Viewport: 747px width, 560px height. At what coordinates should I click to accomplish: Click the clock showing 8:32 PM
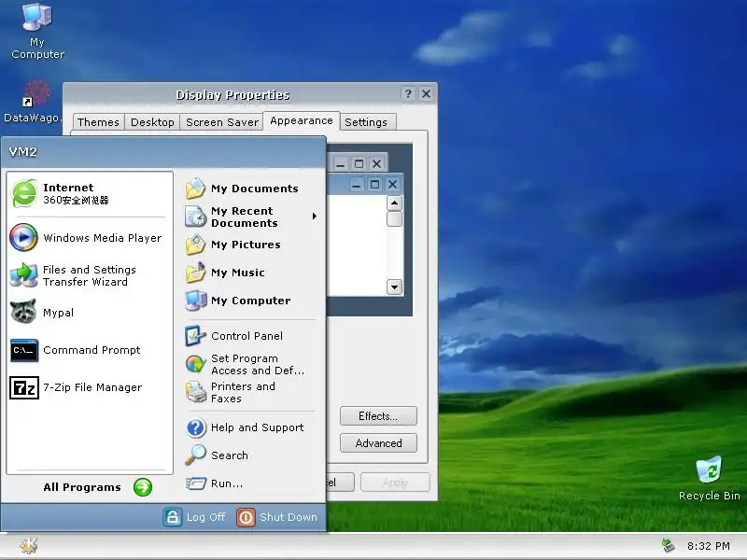coord(709,546)
